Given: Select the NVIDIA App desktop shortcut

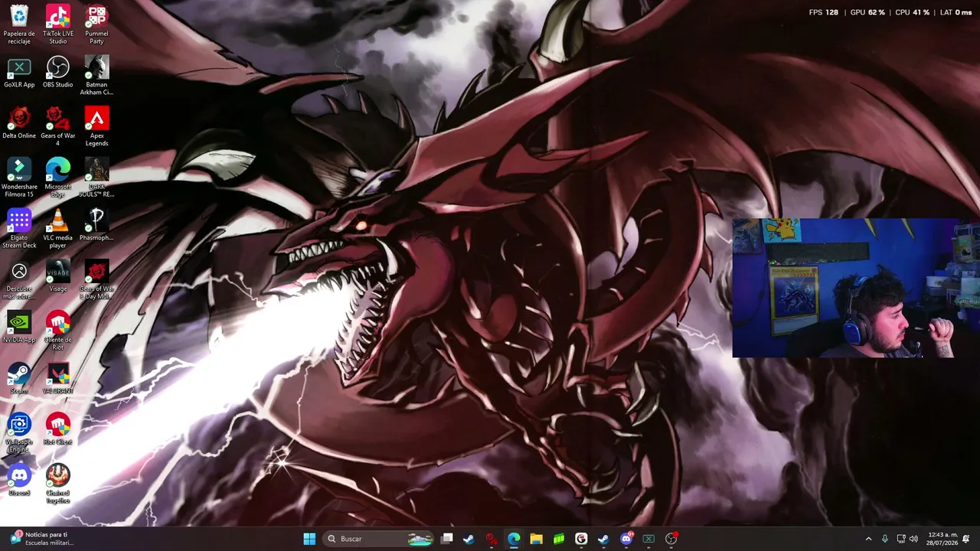Looking at the screenshot, I should coord(19,328).
